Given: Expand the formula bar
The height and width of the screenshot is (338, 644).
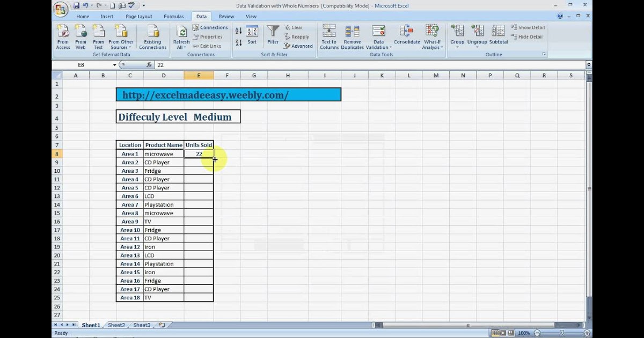Looking at the screenshot, I should pyautogui.click(x=589, y=65).
